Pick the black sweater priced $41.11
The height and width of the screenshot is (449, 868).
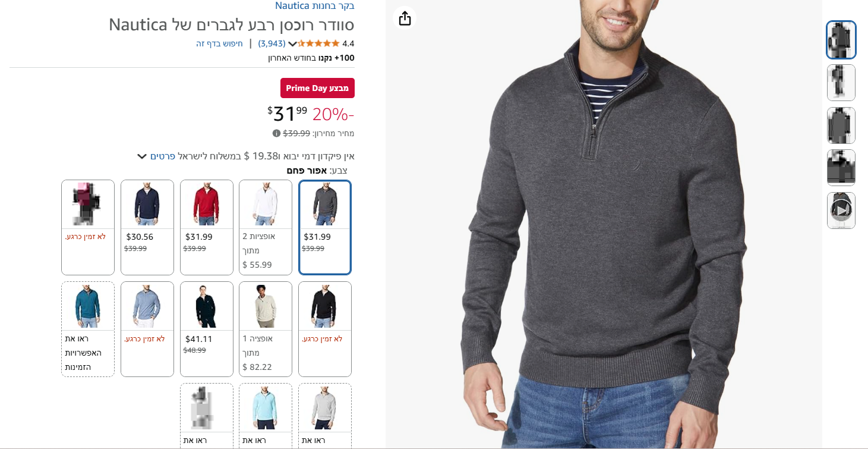click(207, 329)
